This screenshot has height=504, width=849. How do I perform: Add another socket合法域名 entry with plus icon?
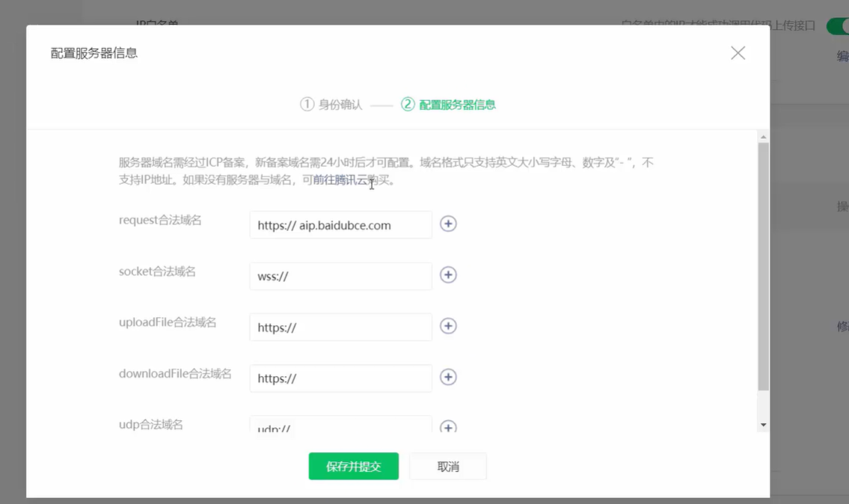[x=448, y=275]
